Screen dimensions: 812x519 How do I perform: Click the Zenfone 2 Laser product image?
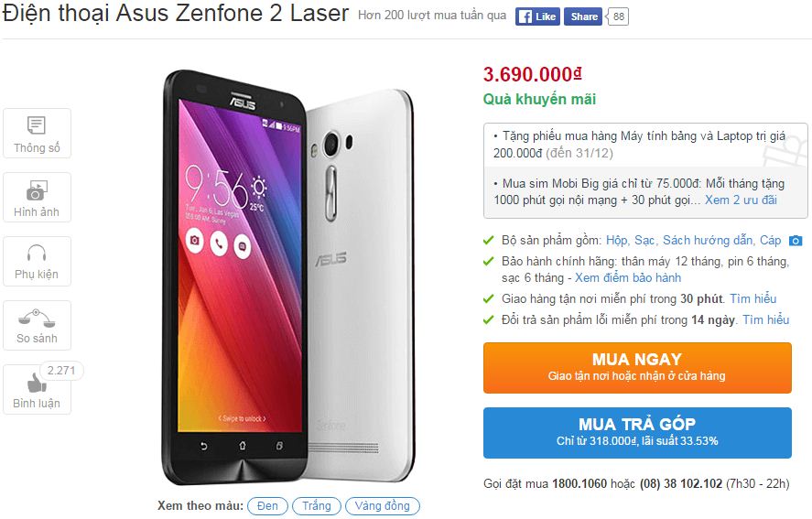288,277
